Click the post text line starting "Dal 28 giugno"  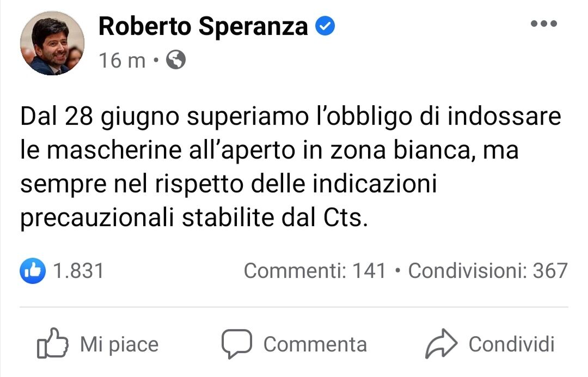290,117
